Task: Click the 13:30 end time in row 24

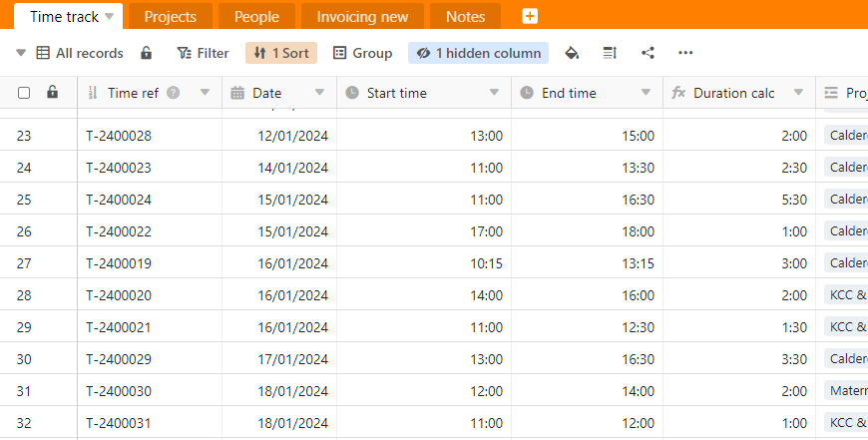Action: click(x=588, y=168)
